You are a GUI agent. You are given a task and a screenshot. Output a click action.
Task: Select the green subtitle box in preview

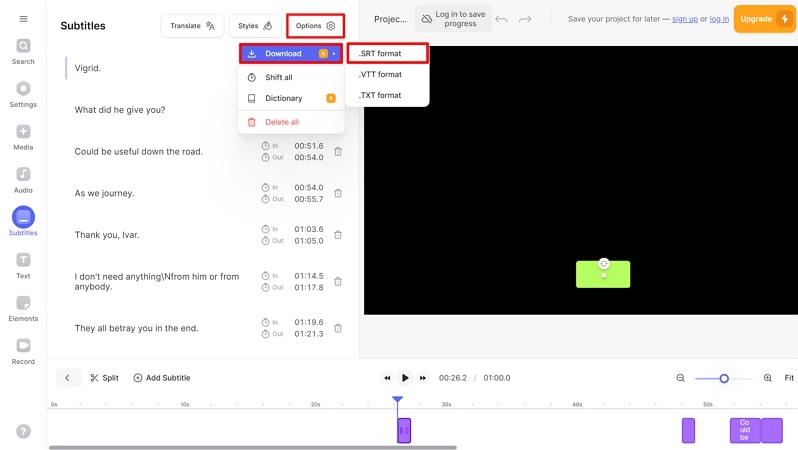(603, 274)
